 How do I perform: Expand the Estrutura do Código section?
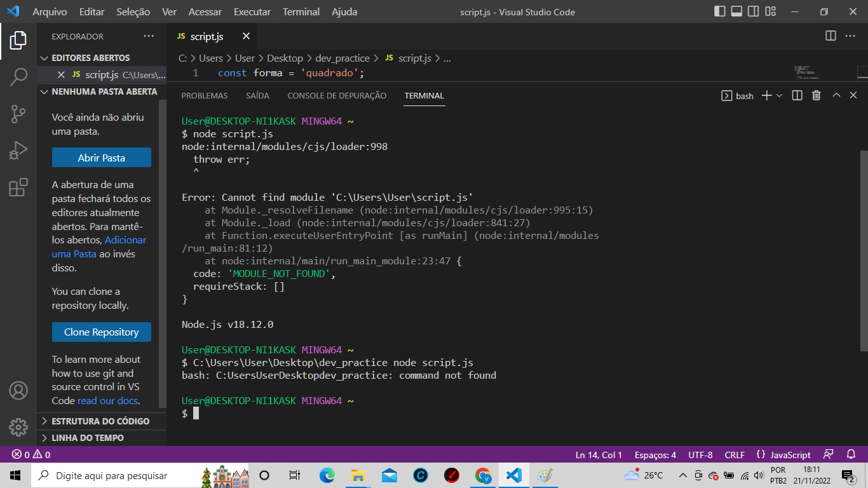pos(102,421)
